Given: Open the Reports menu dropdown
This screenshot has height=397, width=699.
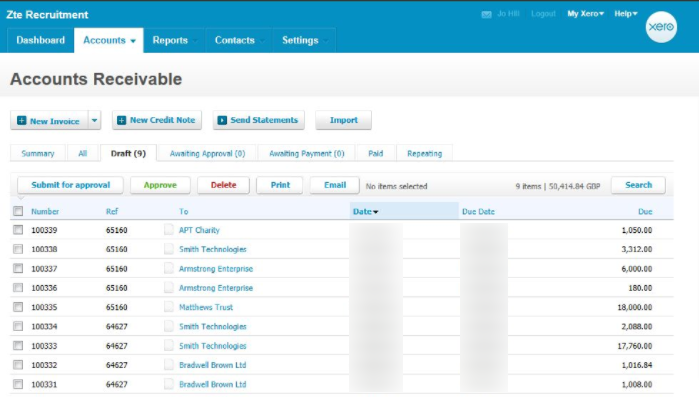Looking at the screenshot, I should (174, 40).
